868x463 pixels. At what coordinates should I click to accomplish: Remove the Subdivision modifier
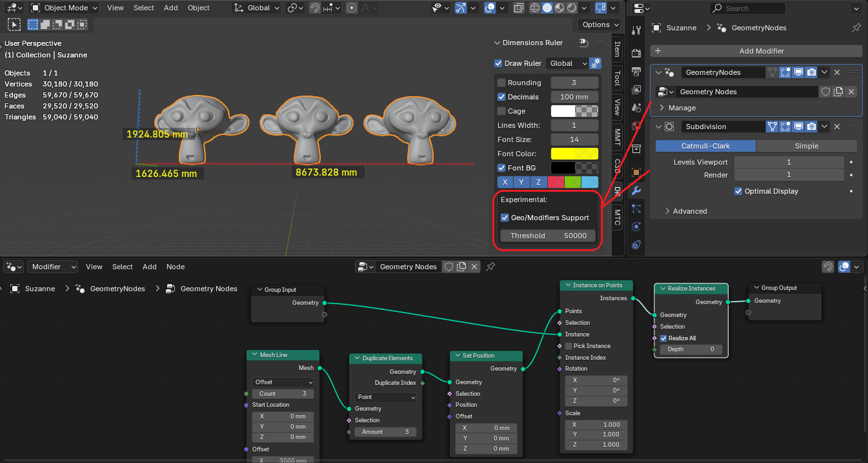pos(837,127)
